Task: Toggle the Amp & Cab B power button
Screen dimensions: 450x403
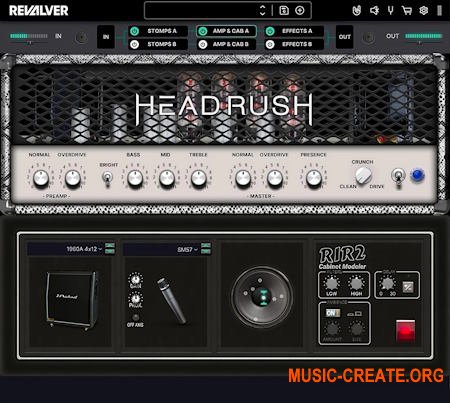Action: coord(202,44)
